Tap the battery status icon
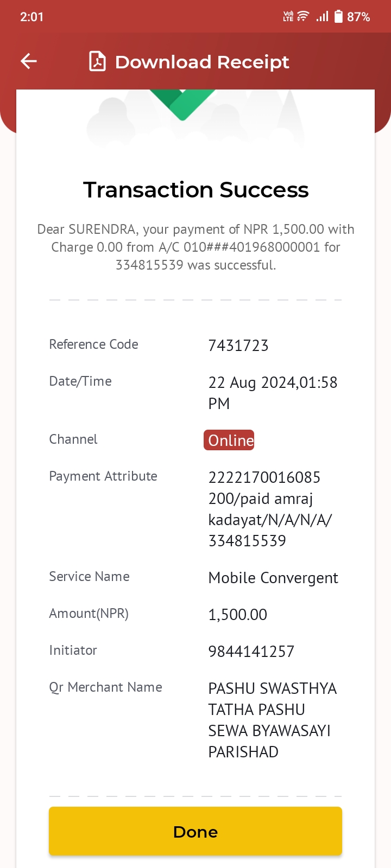Viewport: 391px width, 868px height. (338, 16)
